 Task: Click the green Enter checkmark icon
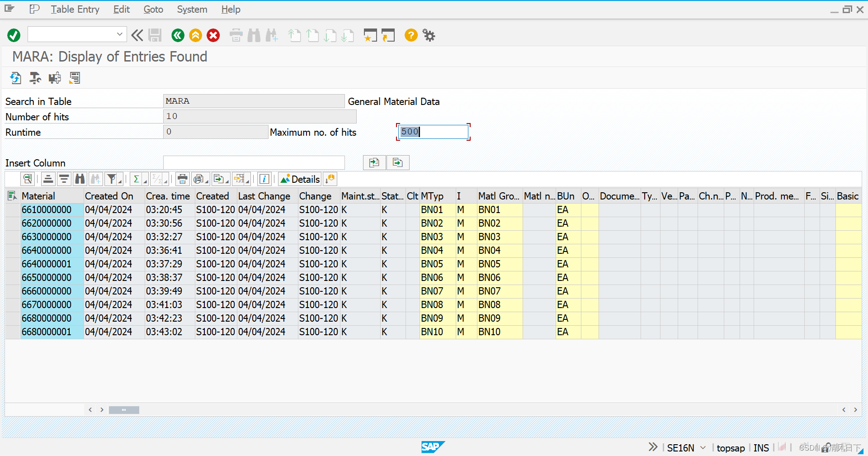(x=14, y=35)
